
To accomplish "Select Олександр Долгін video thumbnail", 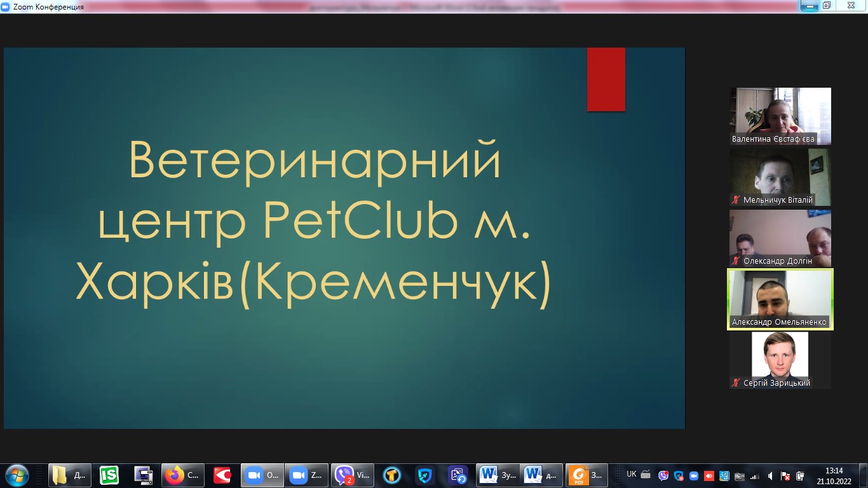I will point(780,238).
